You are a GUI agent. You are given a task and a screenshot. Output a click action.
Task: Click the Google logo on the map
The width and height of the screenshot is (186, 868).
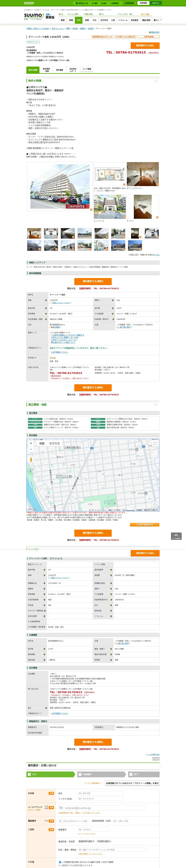click(32, 509)
